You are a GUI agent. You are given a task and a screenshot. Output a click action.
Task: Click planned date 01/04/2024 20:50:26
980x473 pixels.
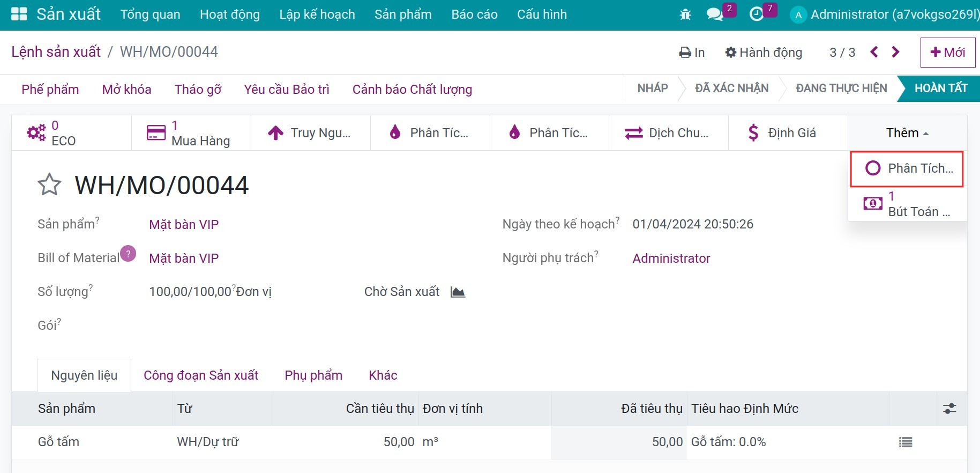tap(693, 224)
